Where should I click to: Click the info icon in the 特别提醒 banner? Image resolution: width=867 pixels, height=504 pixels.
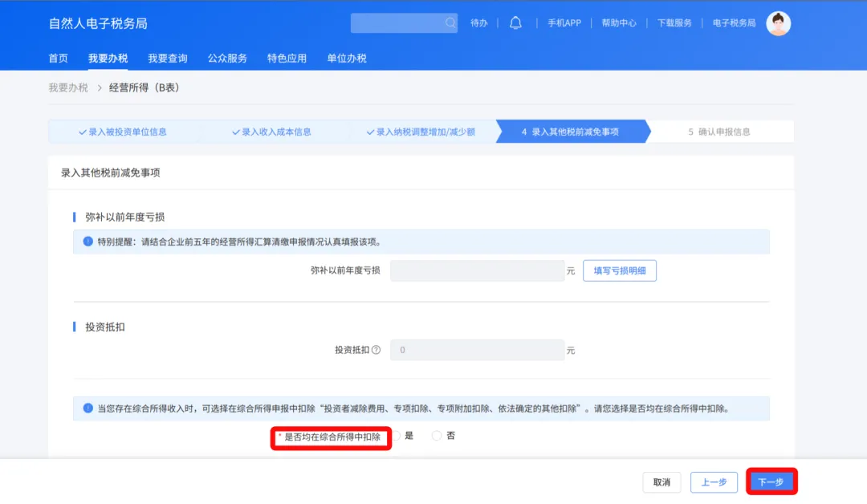click(87, 241)
